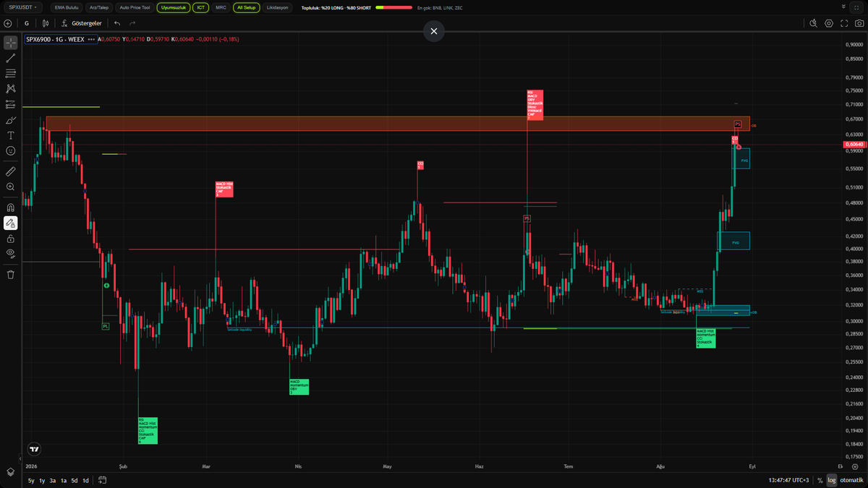Toggle otomatik auto scale
This screenshot has height=488, width=868.
(851, 480)
